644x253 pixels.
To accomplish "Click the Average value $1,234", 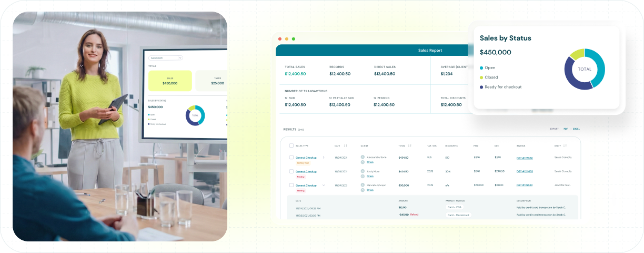I will point(446,74).
